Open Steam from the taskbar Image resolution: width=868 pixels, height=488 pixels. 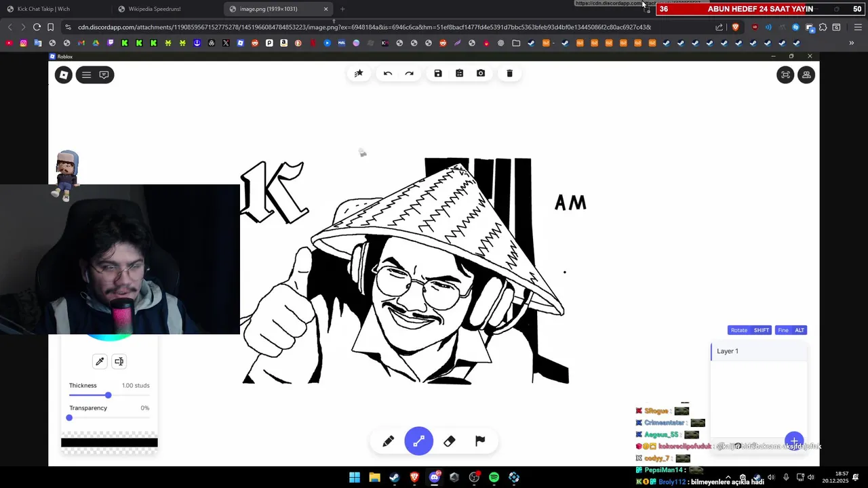point(394,477)
